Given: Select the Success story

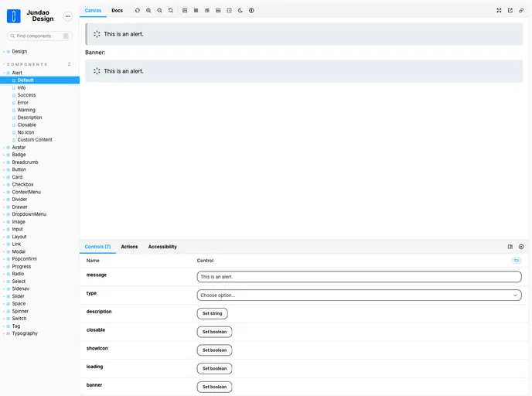Looking at the screenshot, I should point(26,95).
